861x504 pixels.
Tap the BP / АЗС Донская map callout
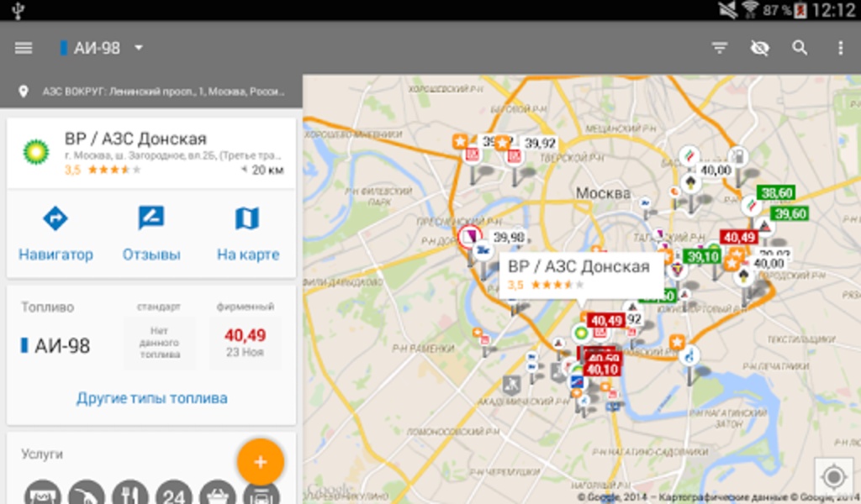(x=581, y=275)
